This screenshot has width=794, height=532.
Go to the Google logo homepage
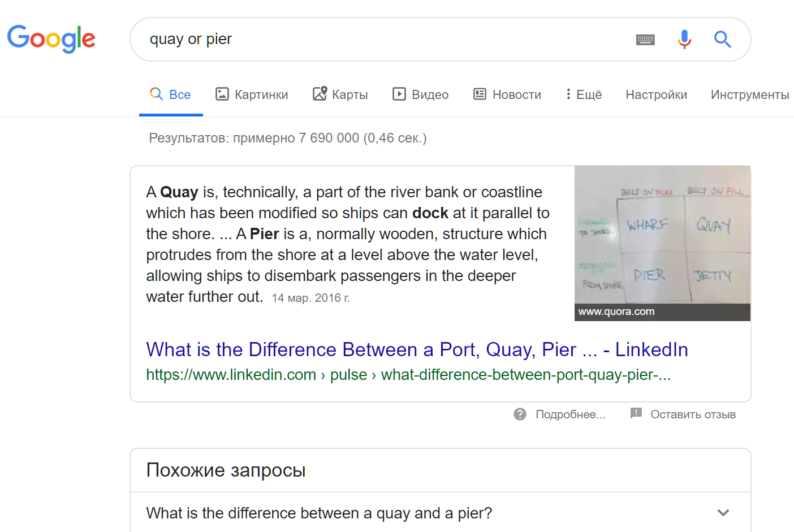pos(51,39)
